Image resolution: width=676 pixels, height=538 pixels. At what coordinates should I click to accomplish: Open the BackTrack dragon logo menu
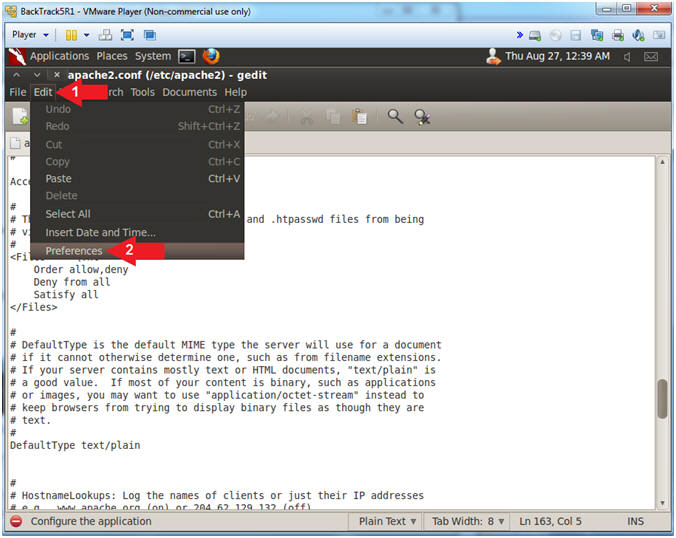17,56
